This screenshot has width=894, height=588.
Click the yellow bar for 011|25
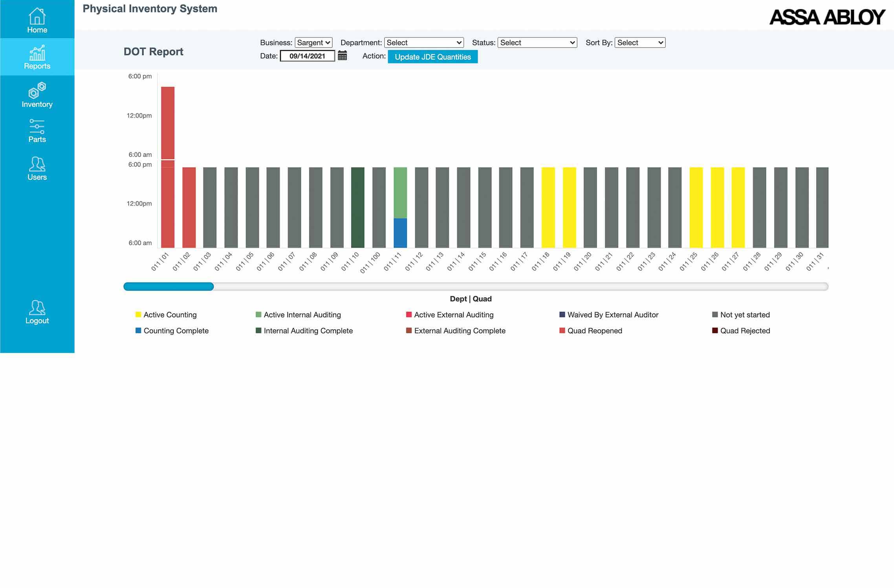click(696, 207)
